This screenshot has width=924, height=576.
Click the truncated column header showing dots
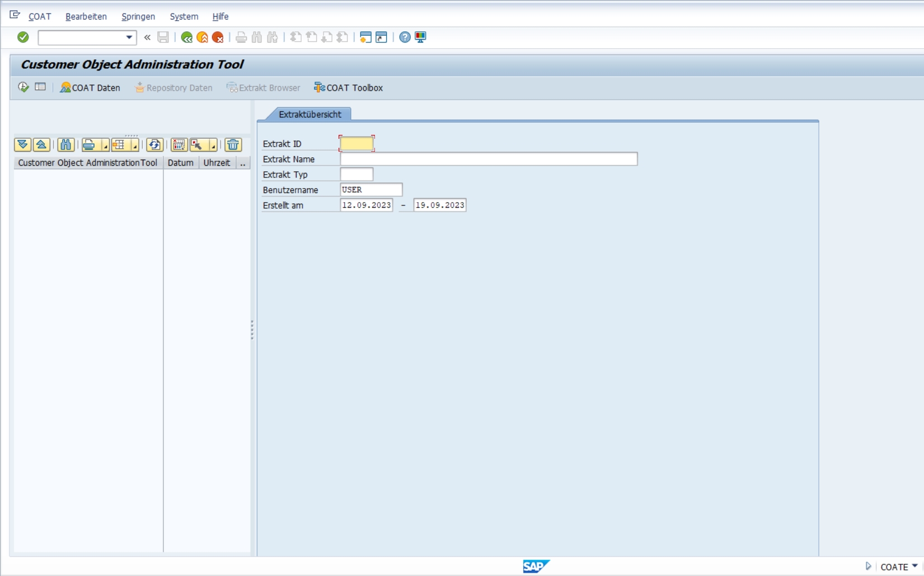[243, 163]
